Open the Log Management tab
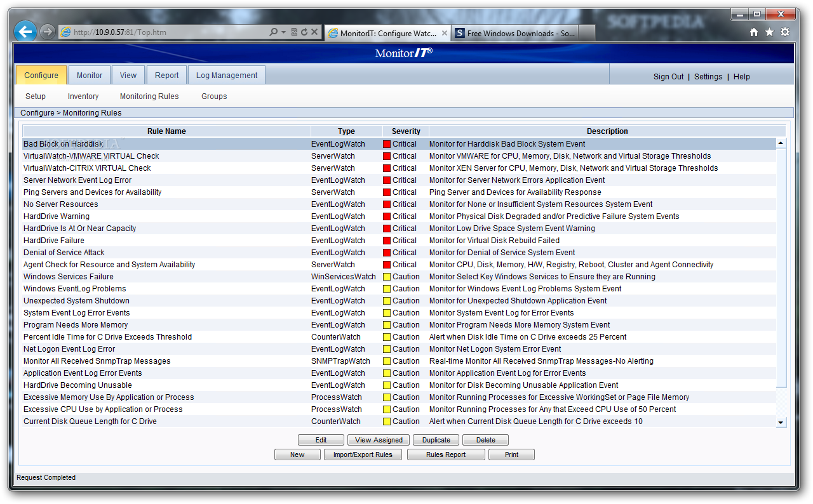The width and height of the screenshot is (813, 504). click(227, 75)
